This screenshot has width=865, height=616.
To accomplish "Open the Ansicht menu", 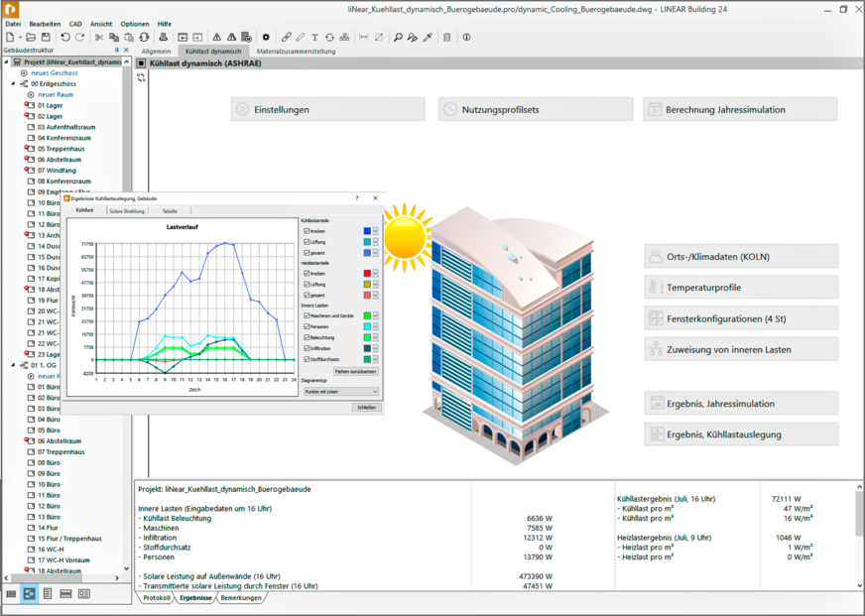I will 101,23.
